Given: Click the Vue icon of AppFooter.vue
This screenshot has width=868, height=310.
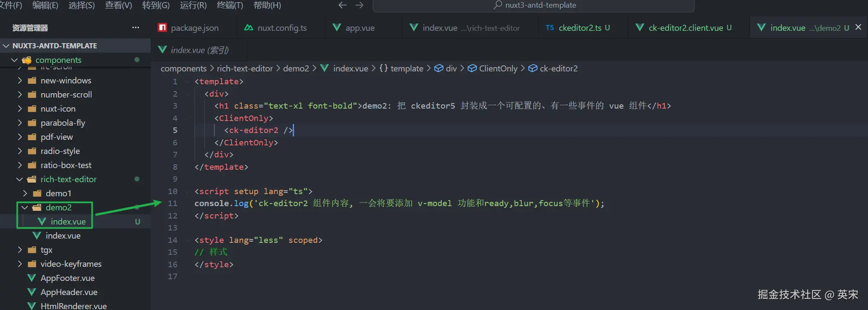Looking at the screenshot, I should pyautogui.click(x=32, y=278).
